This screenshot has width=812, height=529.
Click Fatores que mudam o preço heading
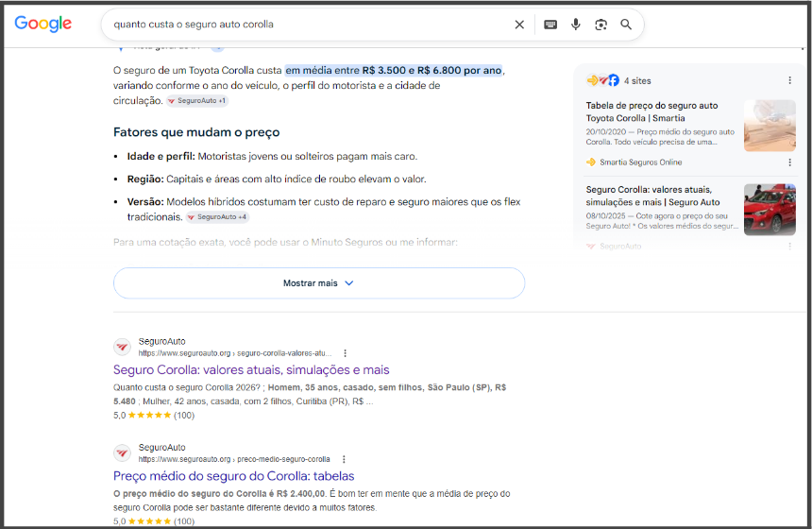pyautogui.click(x=196, y=132)
